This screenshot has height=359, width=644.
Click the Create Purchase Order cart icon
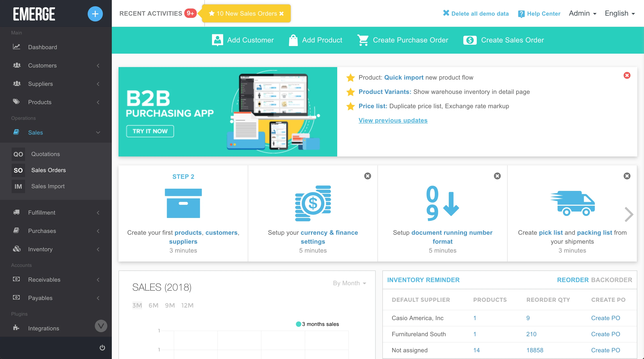click(x=363, y=40)
